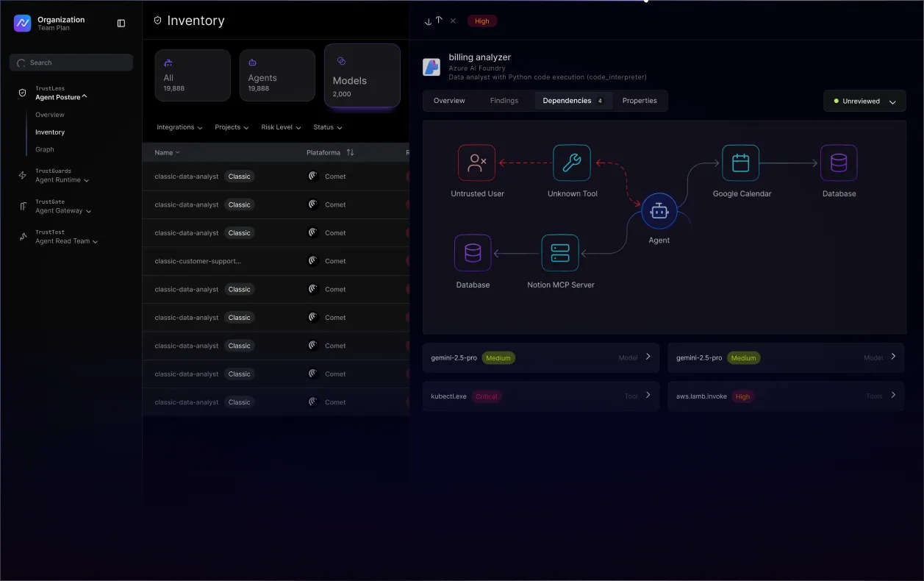Click Comet icon in classic-customer-support row

pos(312,260)
